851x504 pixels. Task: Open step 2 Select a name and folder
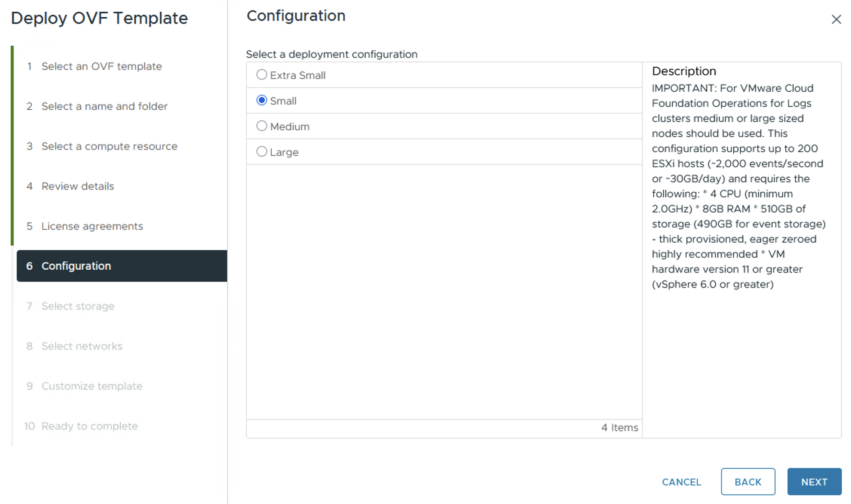pos(104,106)
